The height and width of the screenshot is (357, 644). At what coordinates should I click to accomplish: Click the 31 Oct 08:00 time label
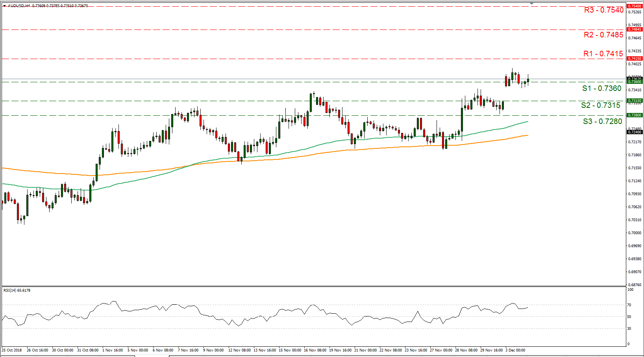[x=88, y=350]
